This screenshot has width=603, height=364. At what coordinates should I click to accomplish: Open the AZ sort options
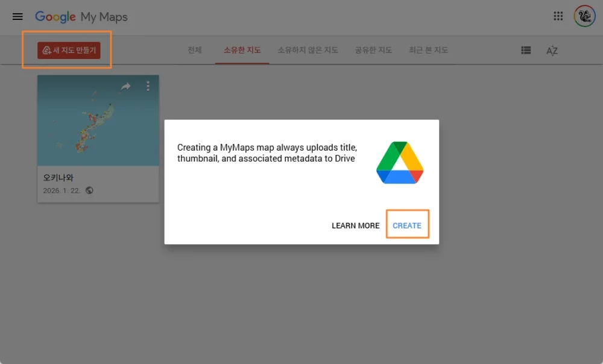coord(552,51)
